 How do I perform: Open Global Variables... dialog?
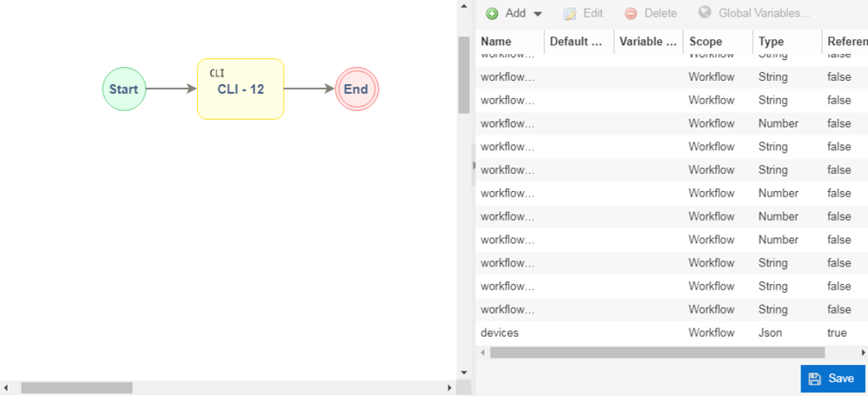click(x=753, y=13)
